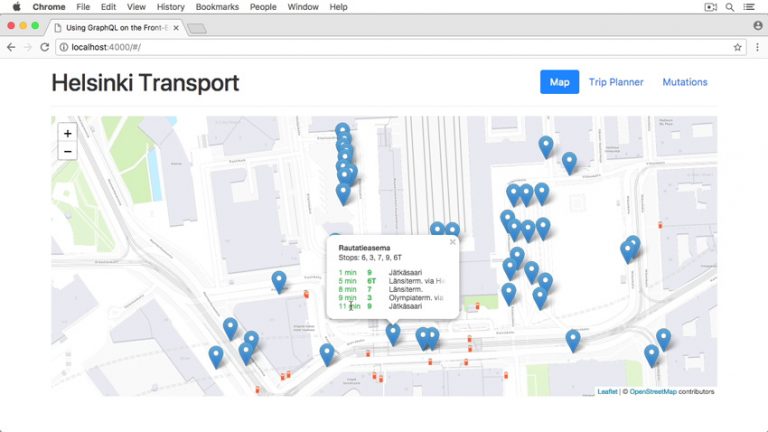
Task: Open the Bookmarks menu
Action: coord(217,7)
